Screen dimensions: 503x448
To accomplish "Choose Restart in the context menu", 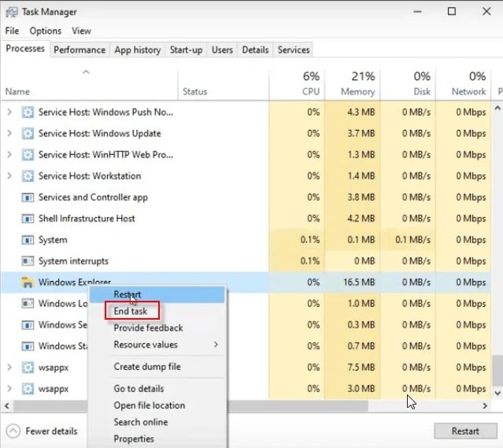I will (157, 294).
